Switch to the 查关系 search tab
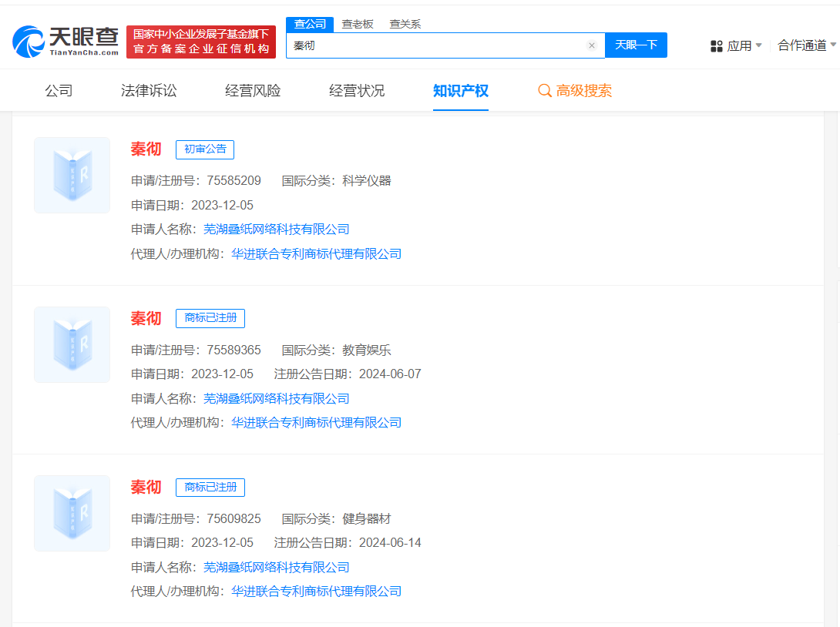 point(405,24)
